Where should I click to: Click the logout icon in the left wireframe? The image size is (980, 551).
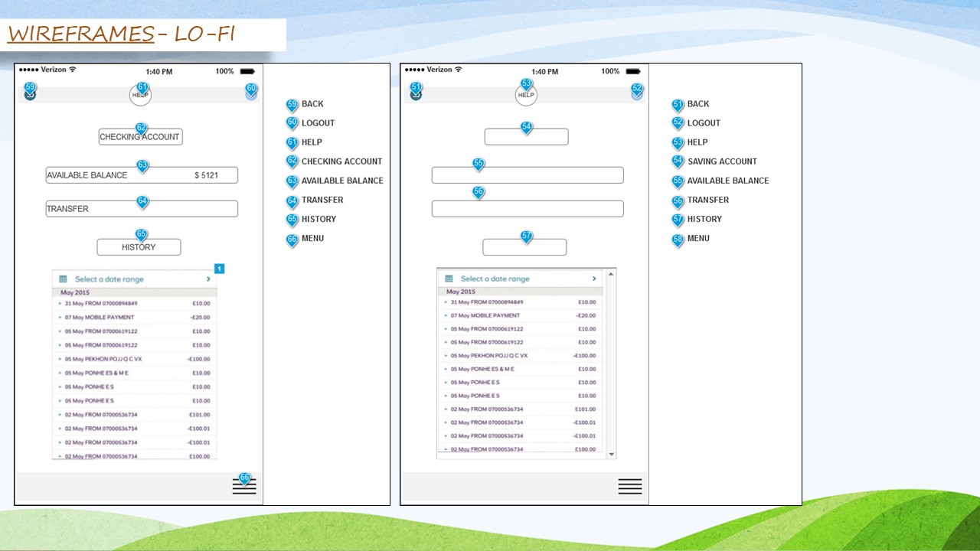[x=251, y=95]
